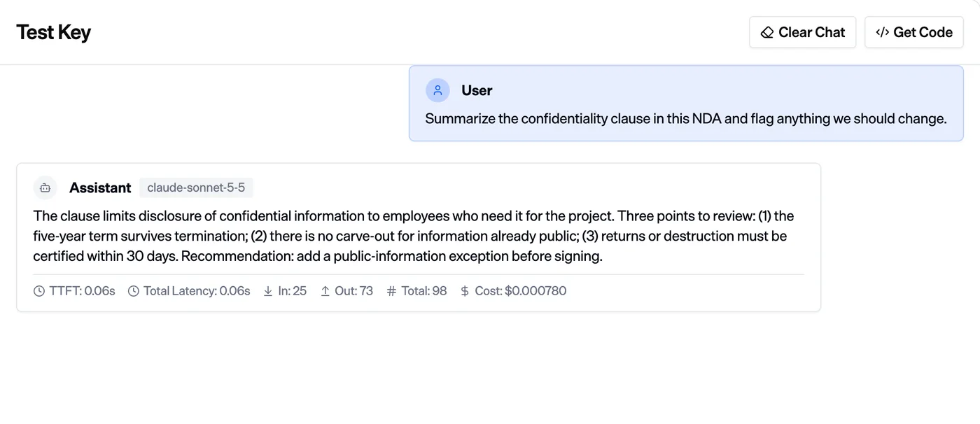Viewport: 980px width, 424px height.
Task: Click the user message about the NDA
Action: tap(686, 119)
